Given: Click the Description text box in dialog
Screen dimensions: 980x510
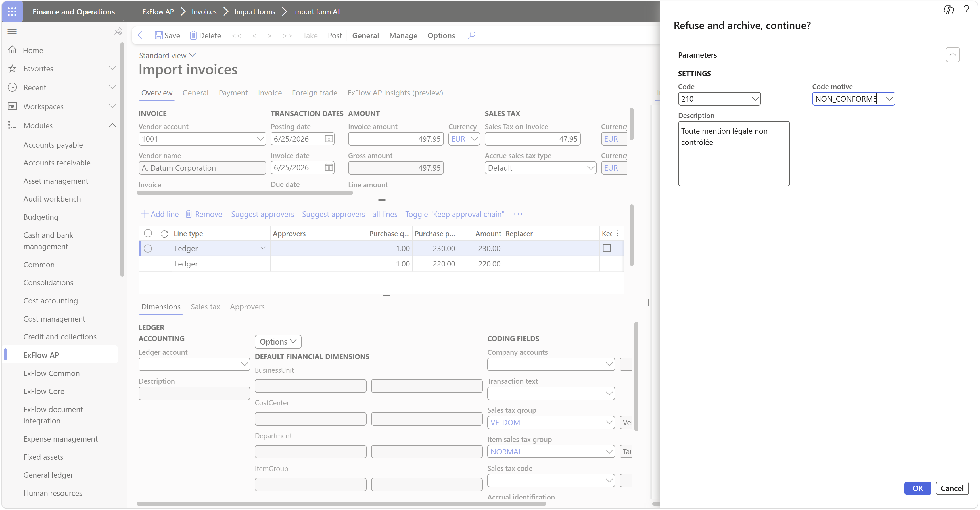Looking at the screenshot, I should click(x=734, y=154).
